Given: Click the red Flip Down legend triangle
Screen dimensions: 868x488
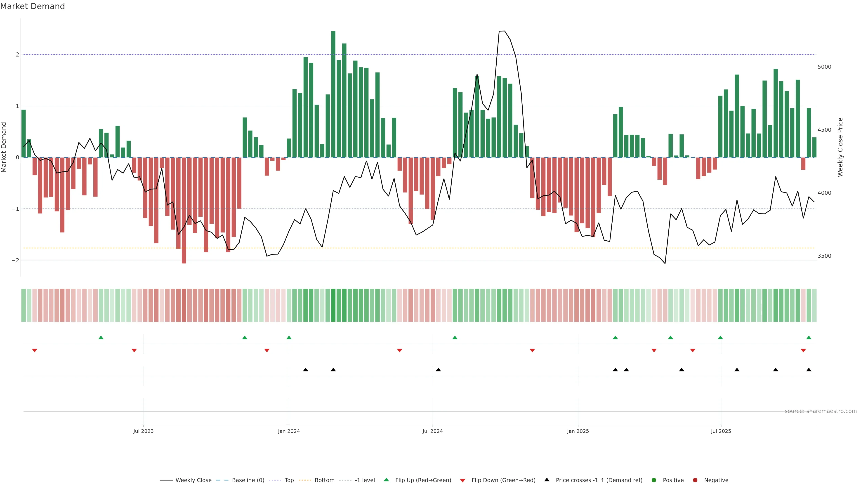Looking at the screenshot, I should [463, 480].
